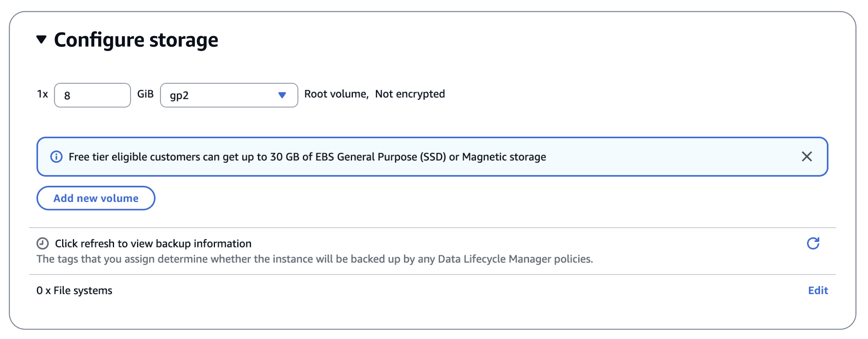
Task: Click the 0 x File systems text
Action: tap(74, 290)
